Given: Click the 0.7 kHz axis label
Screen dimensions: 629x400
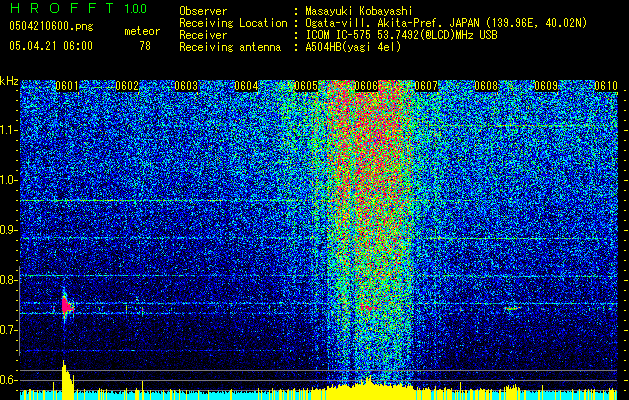Looking at the screenshot, I should pyautogui.click(x=8, y=331).
